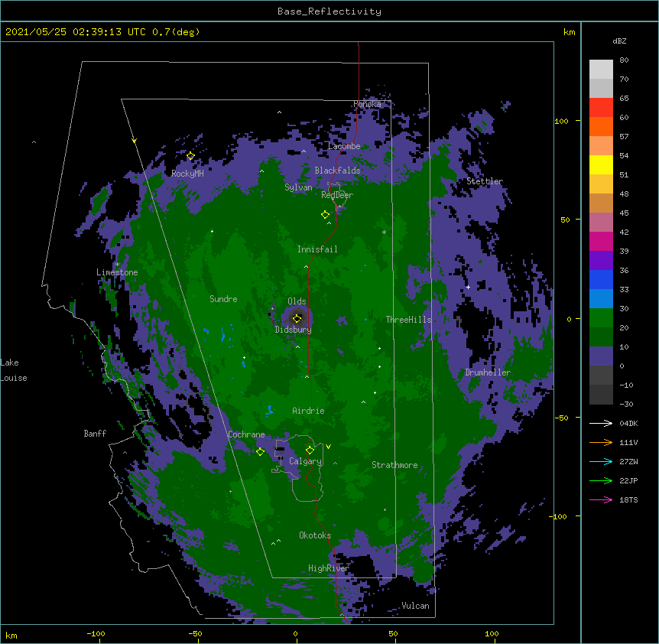Click the RockyMH label
659x644 pixels.
[187, 174]
